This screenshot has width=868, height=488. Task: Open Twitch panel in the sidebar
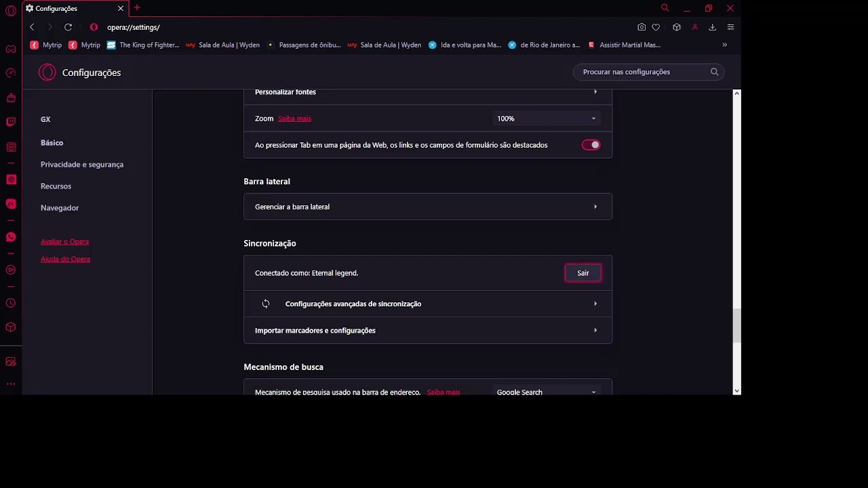[11, 122]
